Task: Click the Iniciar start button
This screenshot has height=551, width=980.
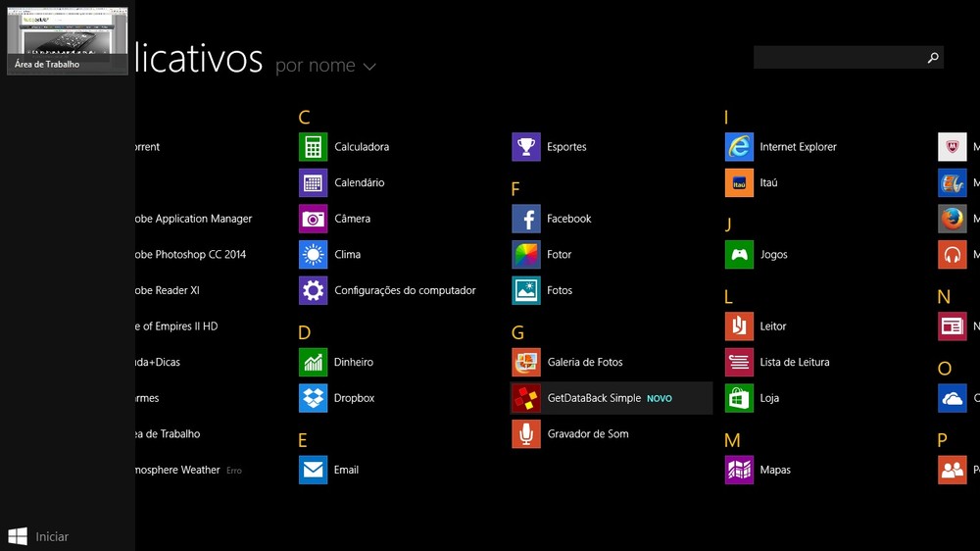Action: pos(39,536)
